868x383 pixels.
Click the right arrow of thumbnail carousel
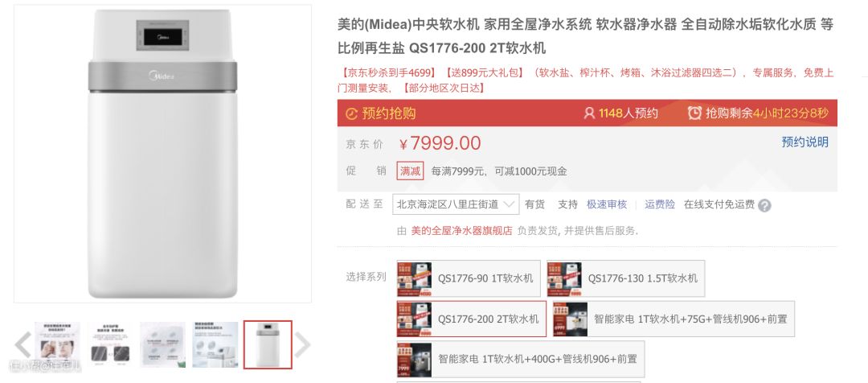coord(302,344)
